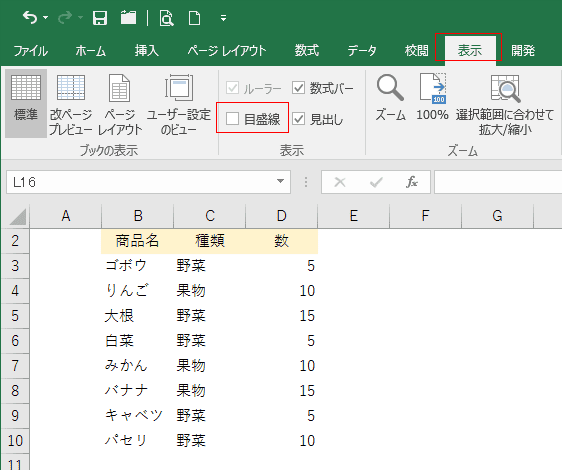Select row 10 header

coord(15,441)
